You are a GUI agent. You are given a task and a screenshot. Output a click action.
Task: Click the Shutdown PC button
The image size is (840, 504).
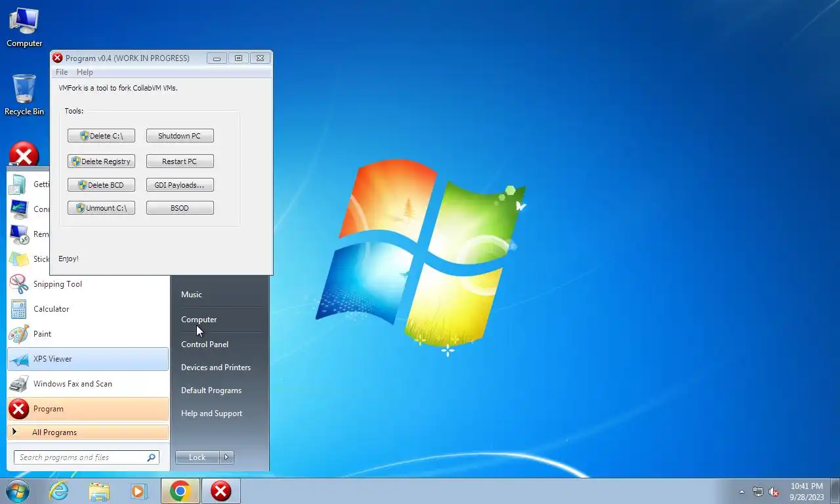(180, 136)
